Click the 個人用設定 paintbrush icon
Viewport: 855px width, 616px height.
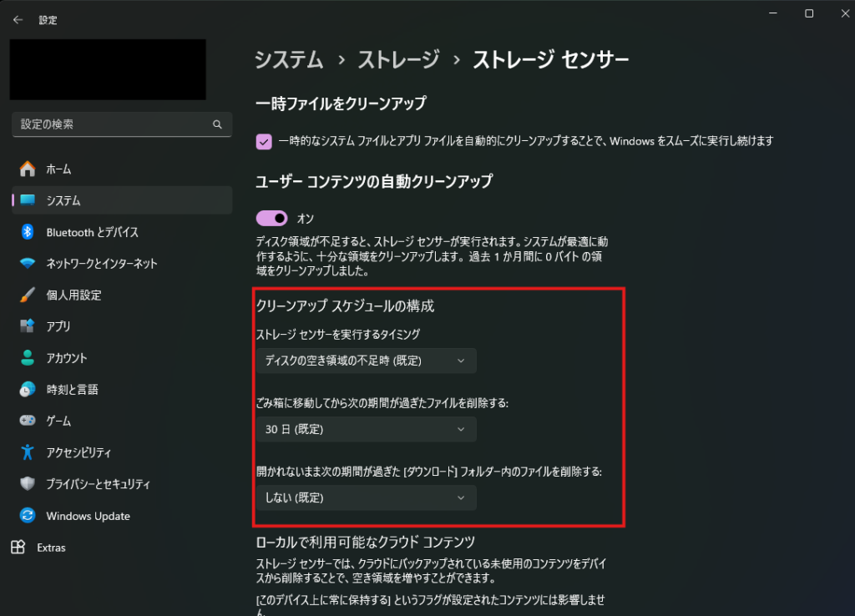(x=28, y=295)
